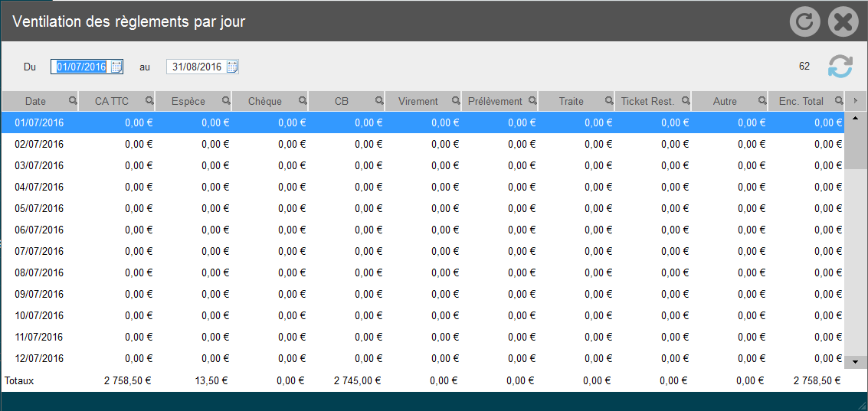Select the row dated 12/07/2016

point(423,358)
